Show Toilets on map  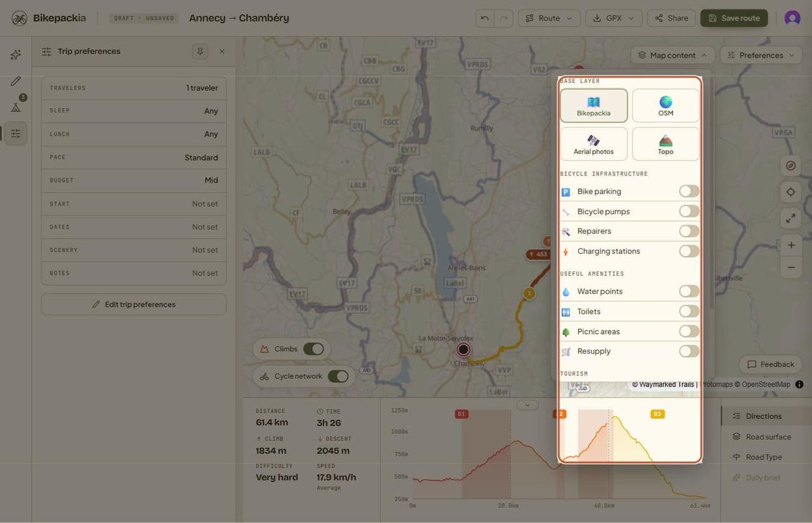[x=689, y=311]
